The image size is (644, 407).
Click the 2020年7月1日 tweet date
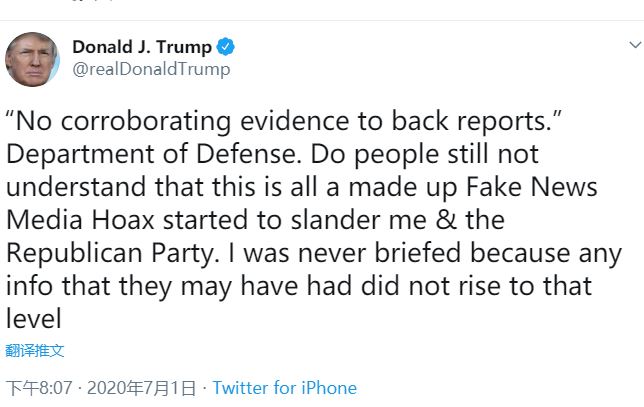click(141, 388)
